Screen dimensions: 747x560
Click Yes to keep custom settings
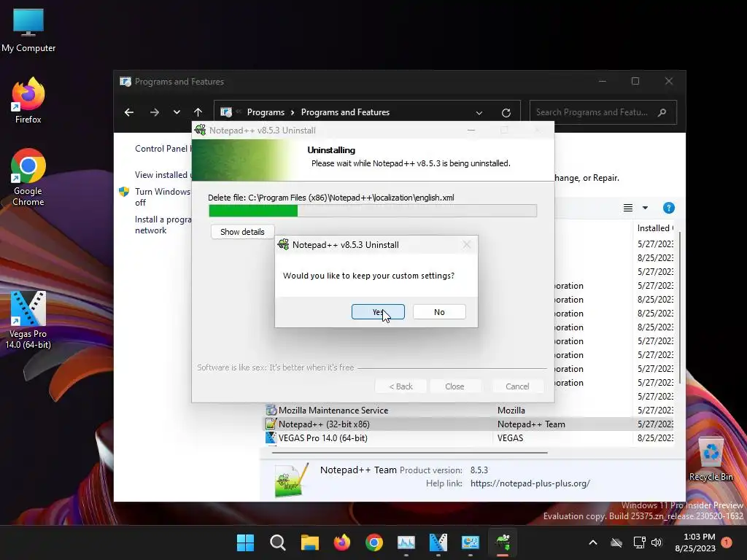(x=378, y=312)
